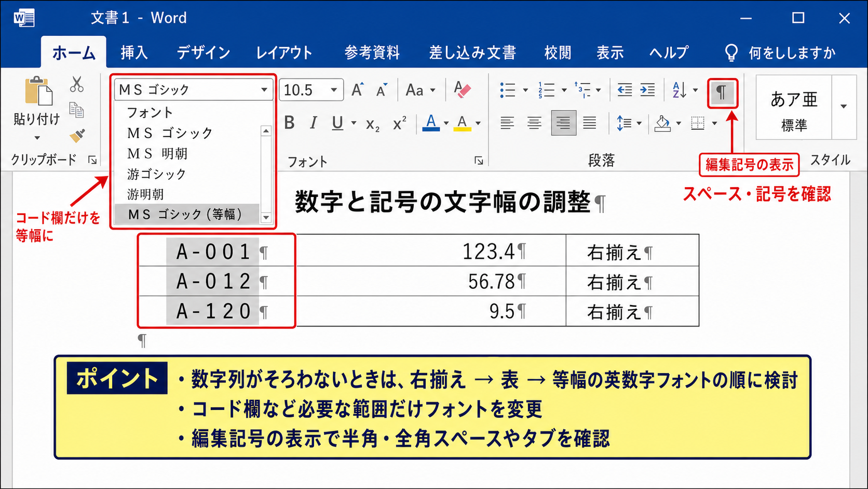Screen dimensions: 868x489
Task: Apply blue font color A button
Action: pos(431,123)
